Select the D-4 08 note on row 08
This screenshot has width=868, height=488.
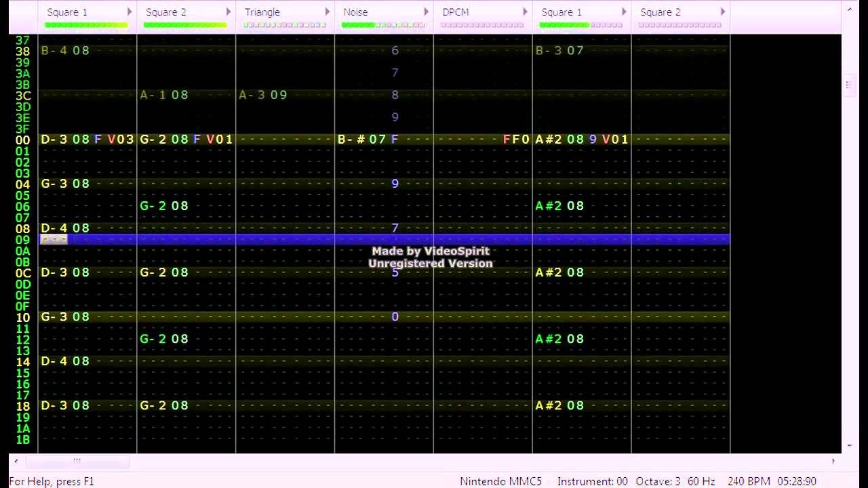pyautogui.click(x=65, y=228)
